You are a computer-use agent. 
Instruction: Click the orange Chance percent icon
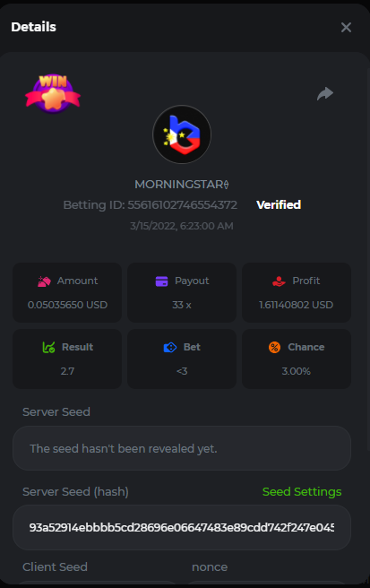click(274, 347)
